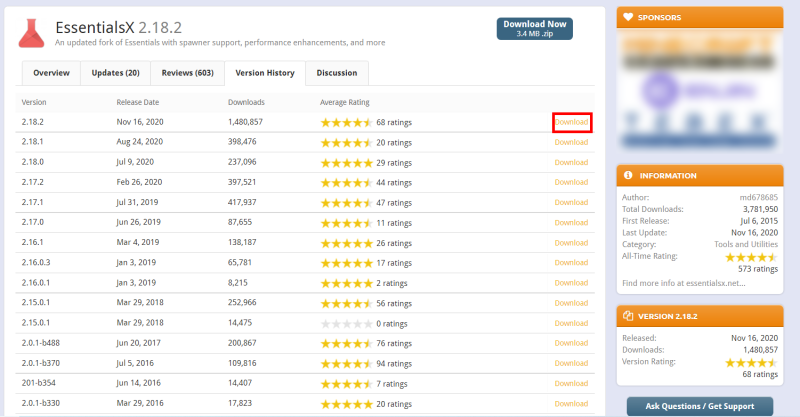The image size is (800, 417).
Task: Click the 68 ratings text for 2.18.2
Action: (394, 122)
